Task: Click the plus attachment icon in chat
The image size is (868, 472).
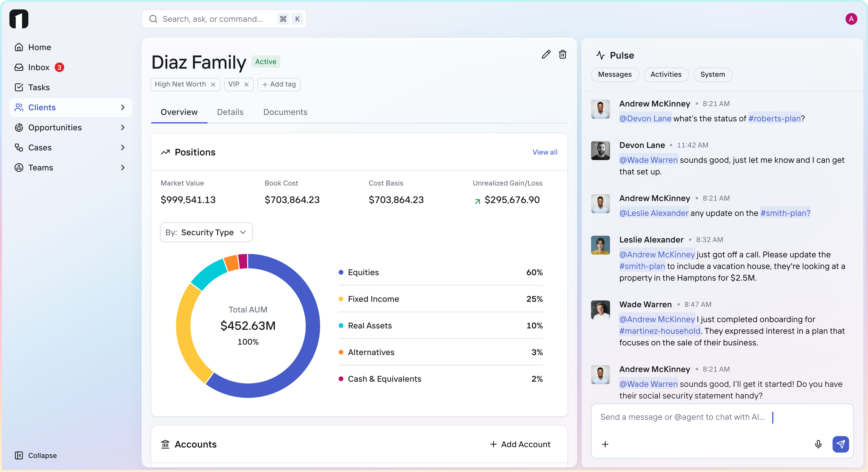Action: click(x=605, y=444)
